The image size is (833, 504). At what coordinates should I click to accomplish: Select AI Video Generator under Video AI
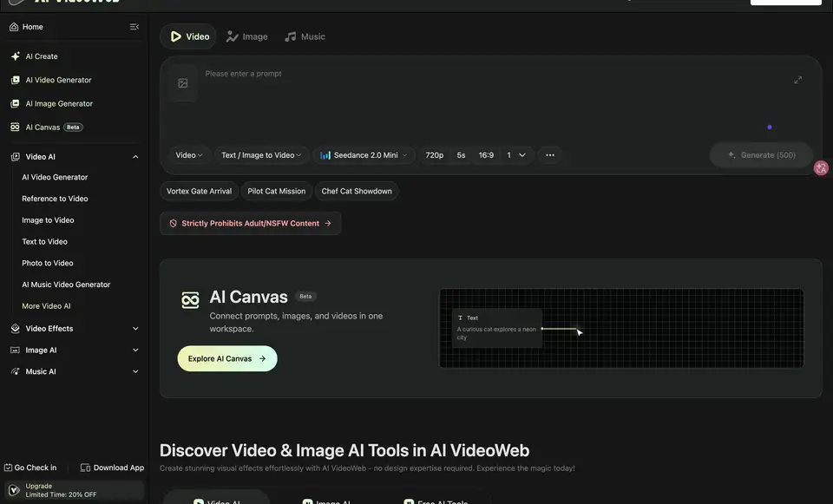pos(55,177)
